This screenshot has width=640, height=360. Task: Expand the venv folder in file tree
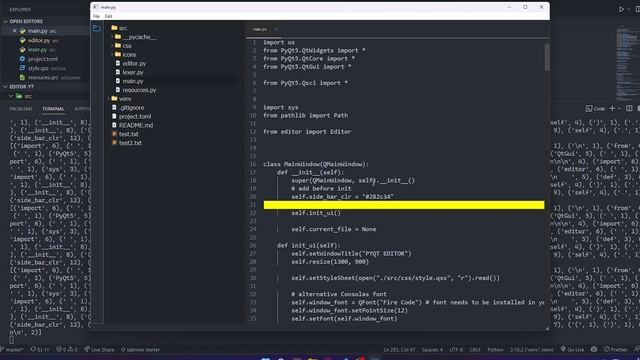coord(109,99)
